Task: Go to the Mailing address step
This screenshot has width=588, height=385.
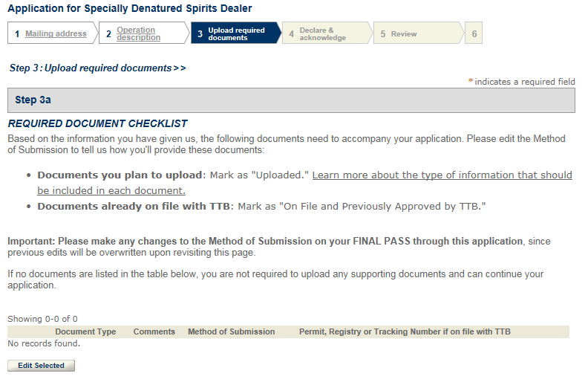Action: (x=56, y=33)
